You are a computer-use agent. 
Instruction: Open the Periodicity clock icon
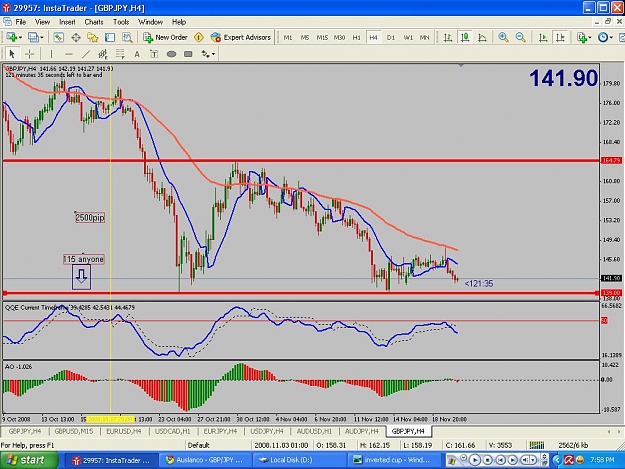[603, 37]
